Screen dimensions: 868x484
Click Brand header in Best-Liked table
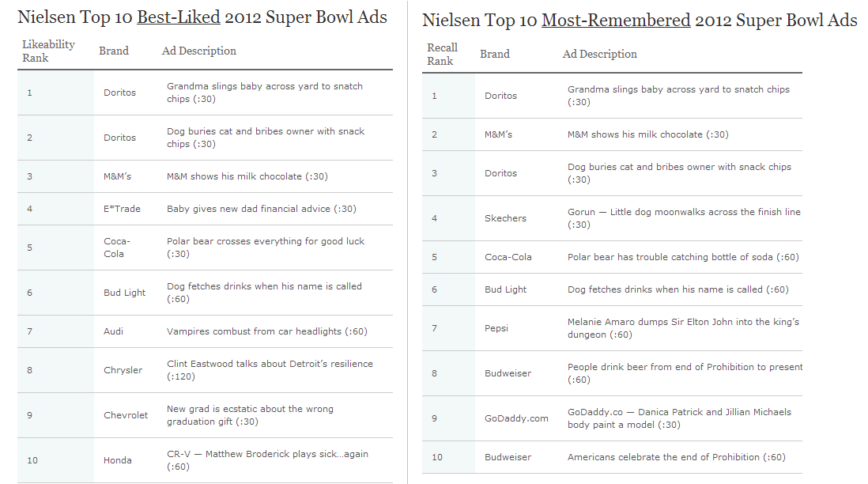point(114,51)
